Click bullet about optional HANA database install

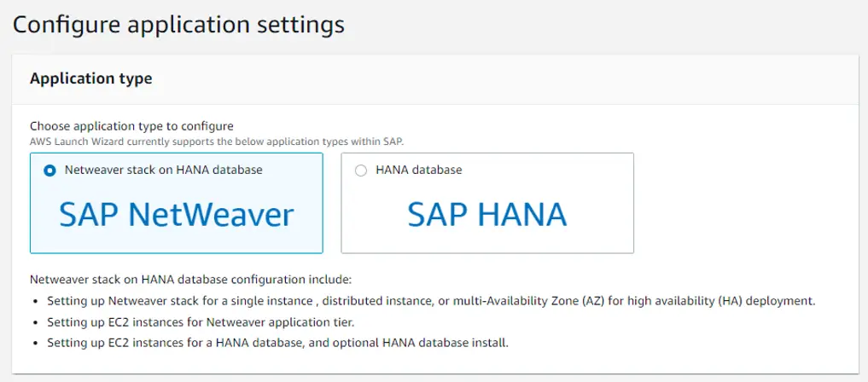point(277,343)
